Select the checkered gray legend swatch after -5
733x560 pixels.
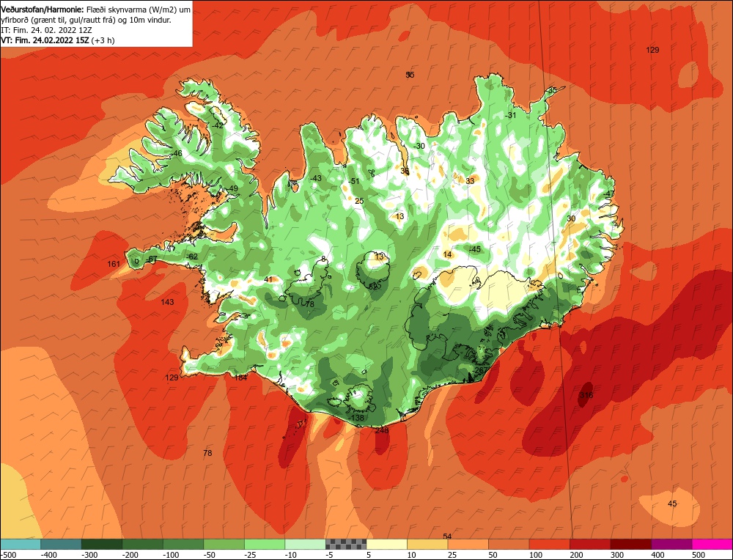coord(346,544)
